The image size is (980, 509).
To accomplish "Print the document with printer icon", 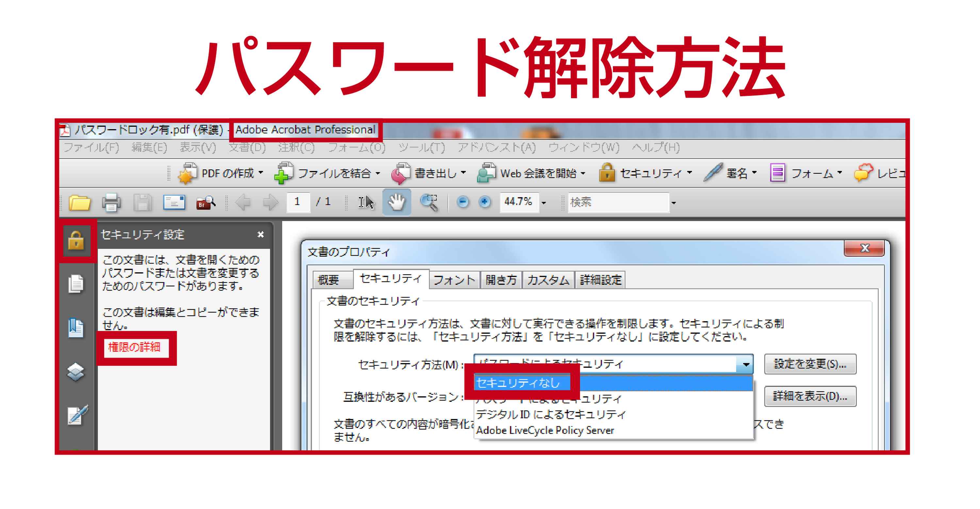I will coord(111,203).
